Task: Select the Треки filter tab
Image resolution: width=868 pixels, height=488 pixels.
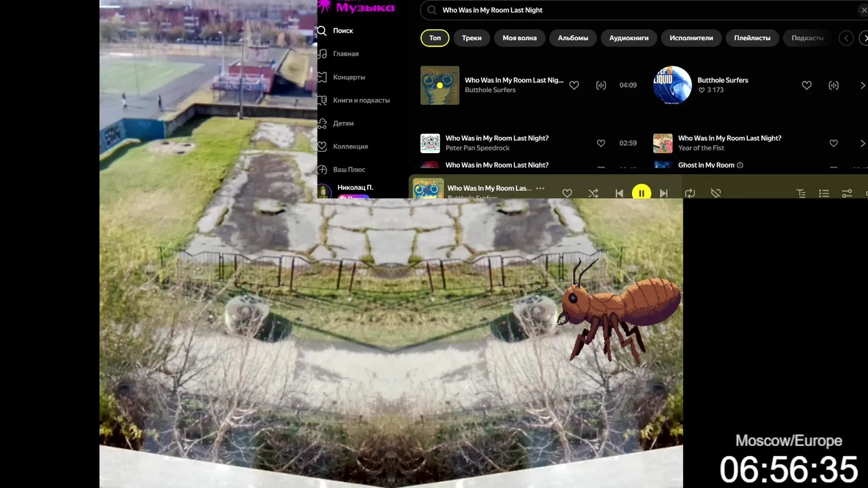Action: pos(472,38)
